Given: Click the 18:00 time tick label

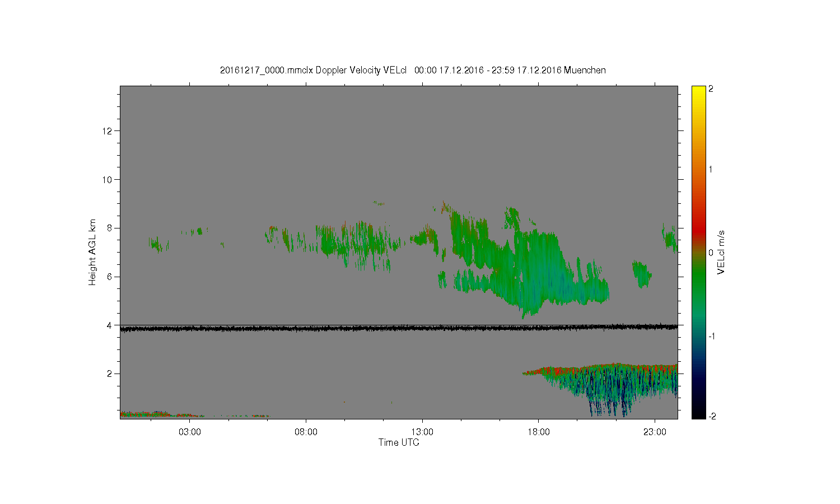Looking at the screenshot, I should coord(539,432).
